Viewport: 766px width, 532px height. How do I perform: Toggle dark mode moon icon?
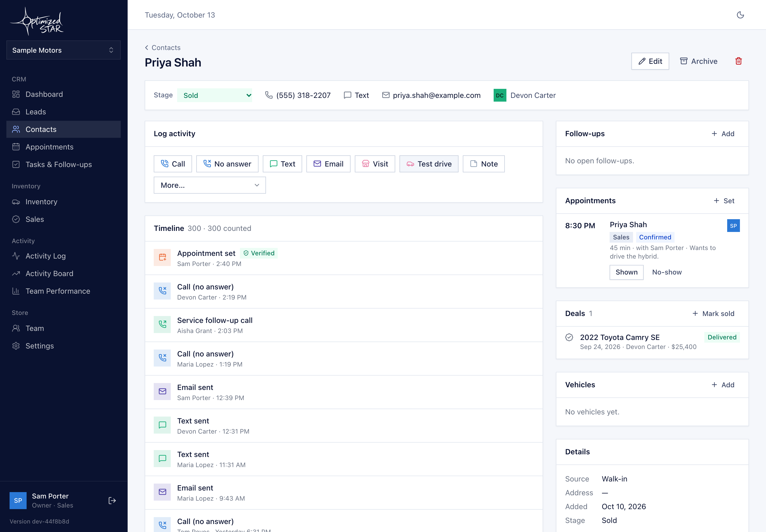(x=740, y=15)
